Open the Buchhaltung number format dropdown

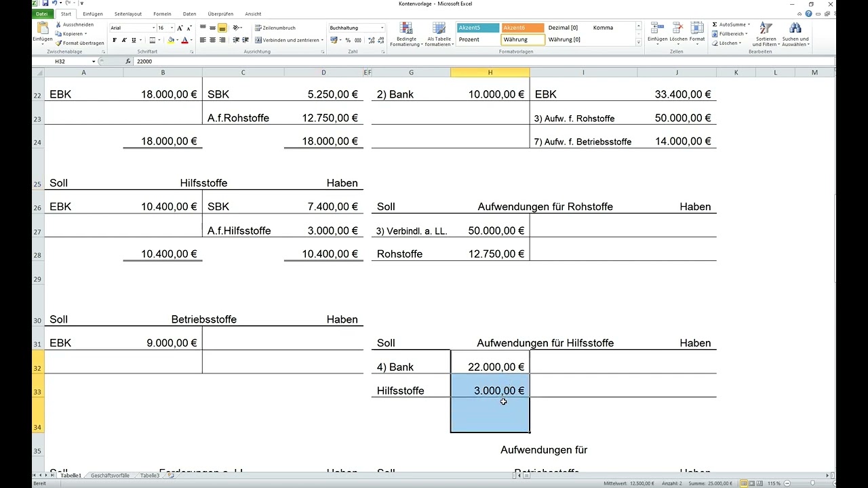click(382, 28)
